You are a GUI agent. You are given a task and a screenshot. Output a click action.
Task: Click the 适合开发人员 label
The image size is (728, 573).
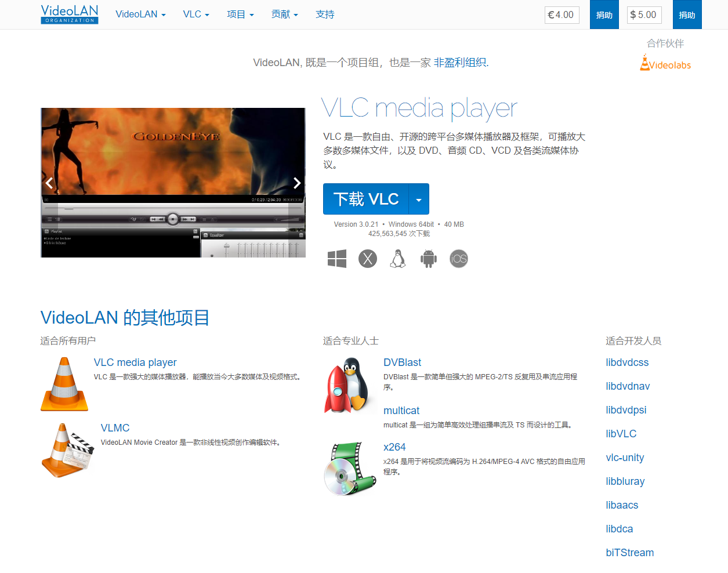[633, 341]
